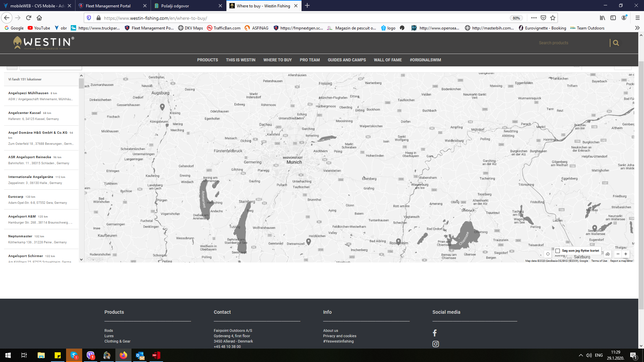Select the Neptunmaster location entry
Viewport: 644px width, 362px height.
point(41,239)
